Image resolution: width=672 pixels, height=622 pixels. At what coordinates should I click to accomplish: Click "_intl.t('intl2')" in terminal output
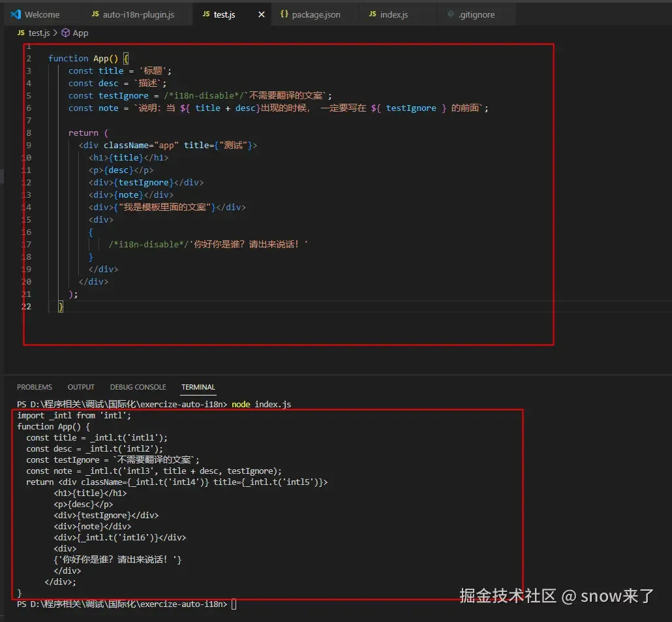122,449
